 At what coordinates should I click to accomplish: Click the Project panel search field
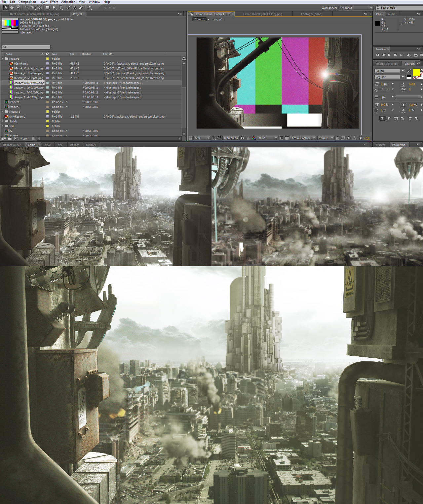pyautogui.click(x=26, y=47)
